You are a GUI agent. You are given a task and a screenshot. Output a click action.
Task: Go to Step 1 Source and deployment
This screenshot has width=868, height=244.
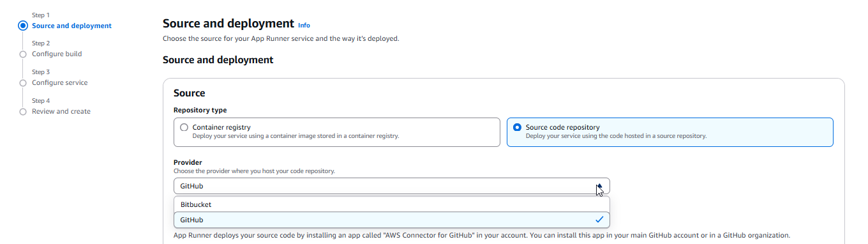coord(71,26)
